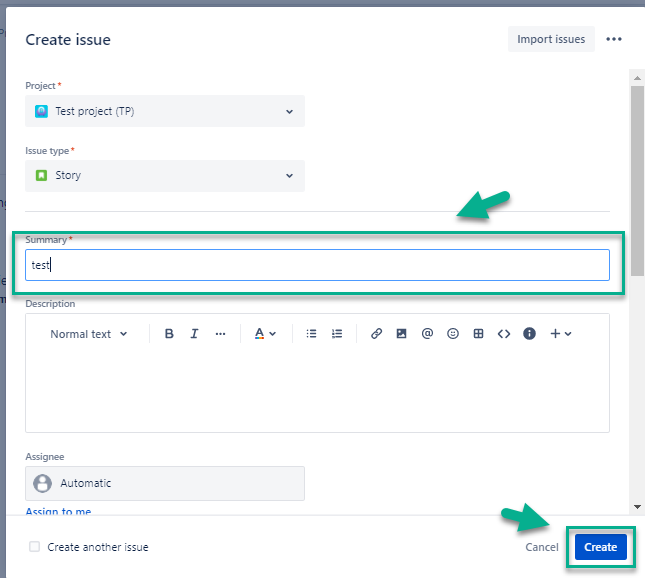The height and width of the screenshot is (578, 645).
Task: Click the Test project avatar icon
Action: 41,111
